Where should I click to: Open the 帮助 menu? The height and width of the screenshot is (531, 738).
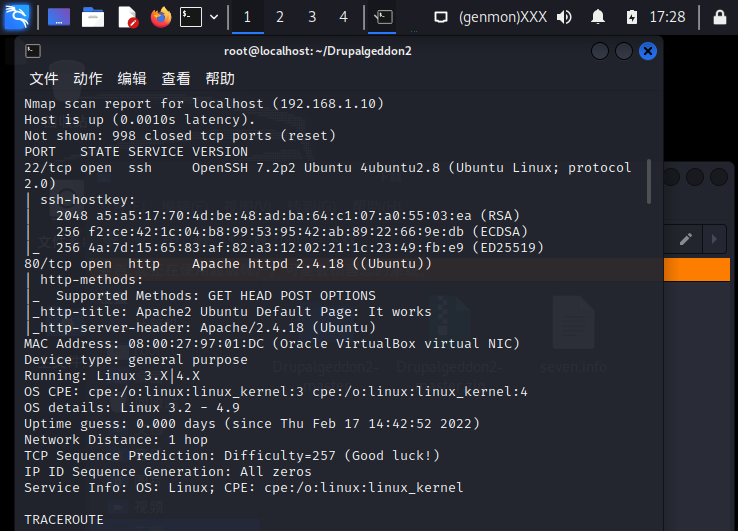[x=220, y=79]
